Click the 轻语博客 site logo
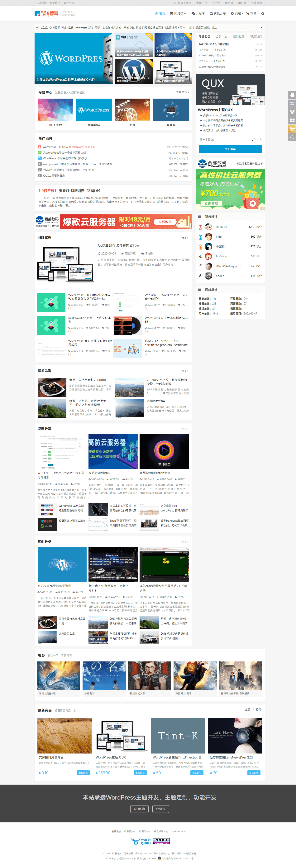The height and width of the screenshot is (868, 296). [46, 13]
